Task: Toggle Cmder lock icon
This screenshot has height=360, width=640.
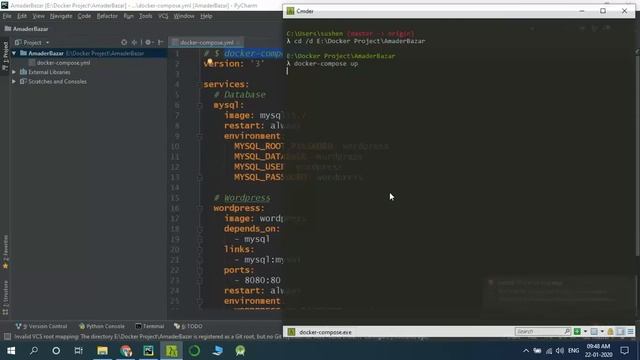Action: click(611, 331)
